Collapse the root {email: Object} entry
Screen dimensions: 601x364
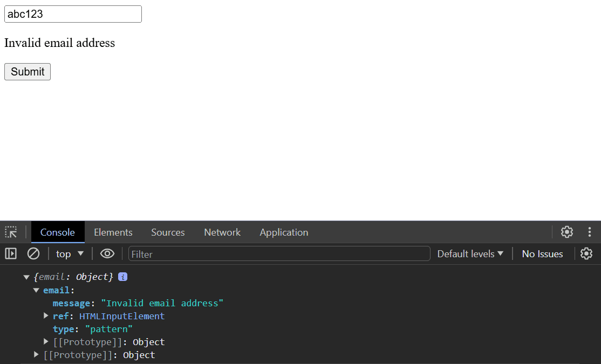pyautogui.click(x=26, y=277)
